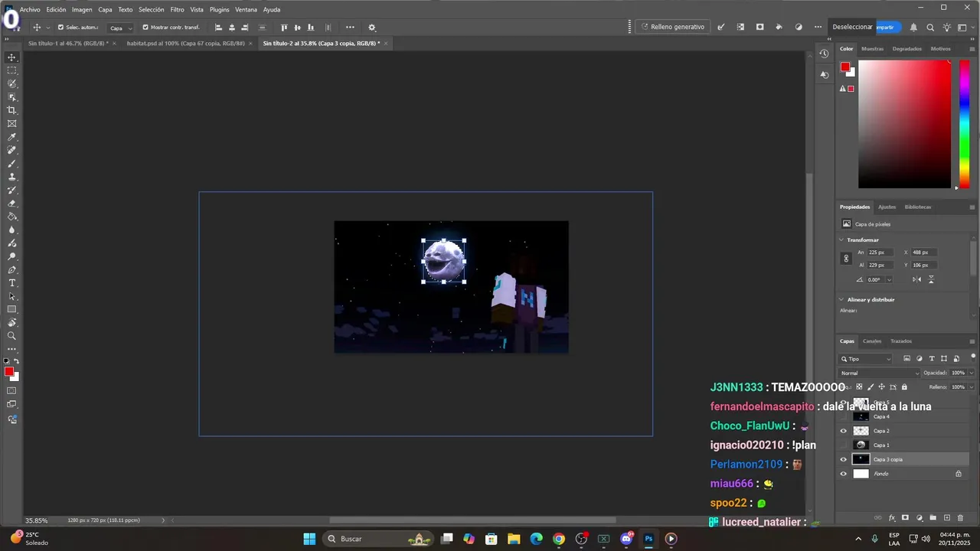Open the History panel icon
Viewport: 980px width, 551px height.
(824, 54)
